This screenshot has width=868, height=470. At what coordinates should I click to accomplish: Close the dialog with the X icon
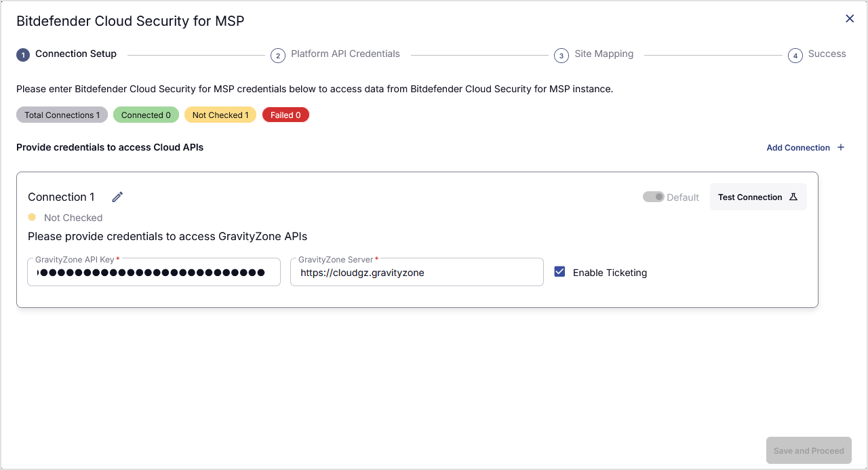(850, 19)
